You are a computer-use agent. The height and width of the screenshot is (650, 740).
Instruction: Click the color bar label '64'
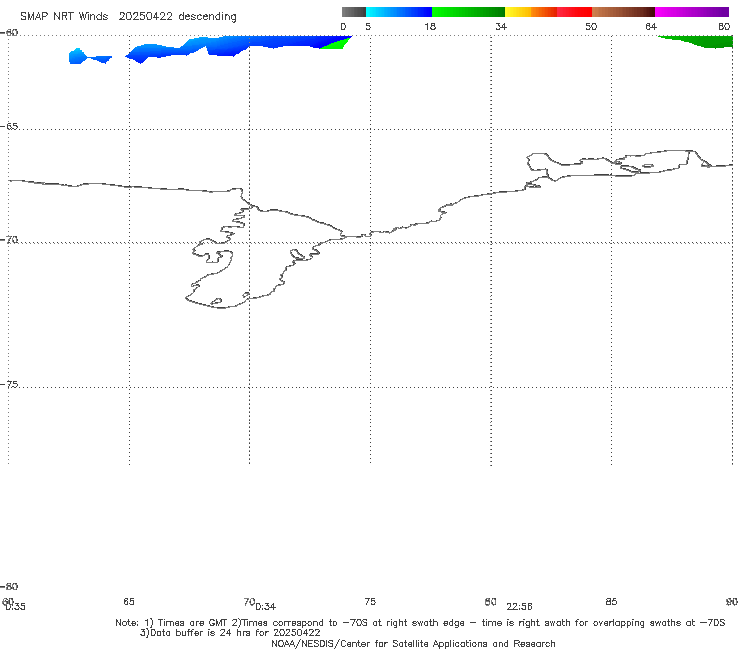point(651,26)
